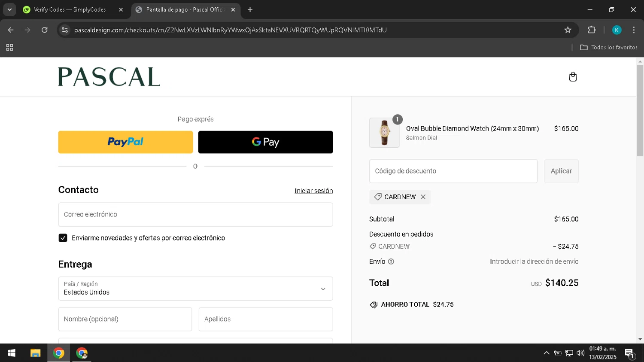
Task: Open the network tray icon
Action: 569,353
